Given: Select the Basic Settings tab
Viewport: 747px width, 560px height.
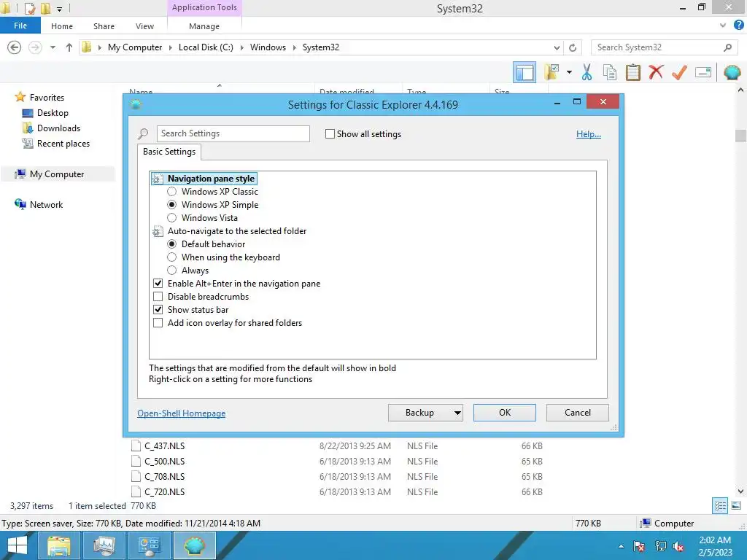Looking at the screenshot, I should (x=169, y=152).
